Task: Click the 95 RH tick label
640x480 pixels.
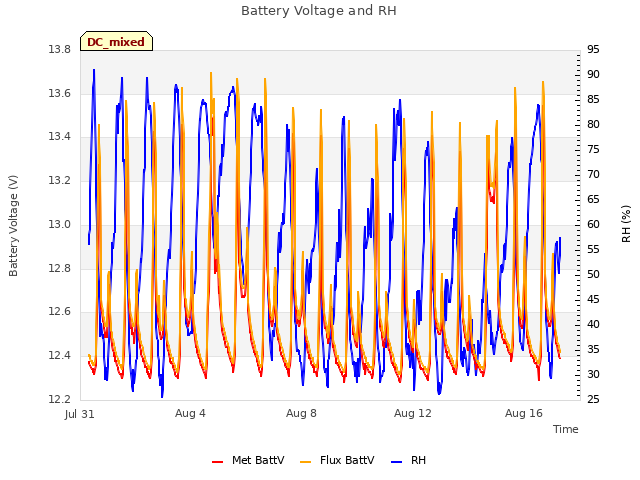Action: click(593, 49)
